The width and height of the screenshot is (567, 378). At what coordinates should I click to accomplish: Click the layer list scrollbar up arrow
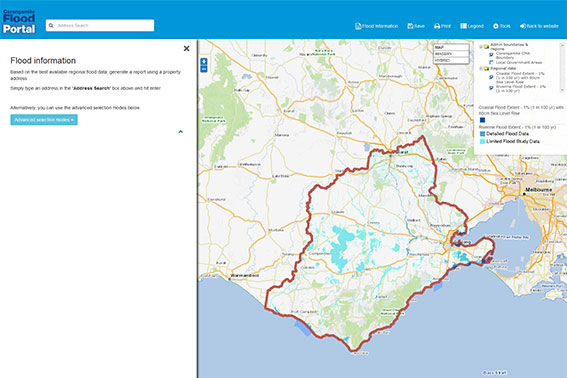(562, 45)
